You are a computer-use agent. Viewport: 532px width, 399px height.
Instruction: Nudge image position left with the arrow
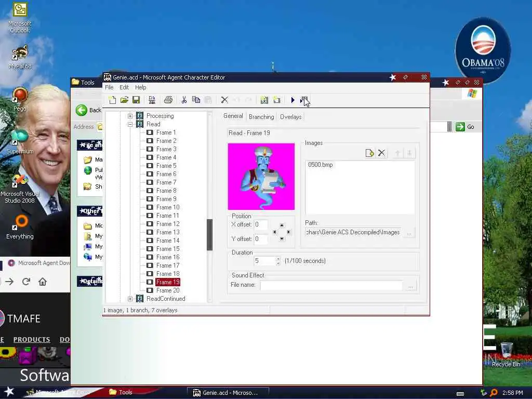coord(274,232)
